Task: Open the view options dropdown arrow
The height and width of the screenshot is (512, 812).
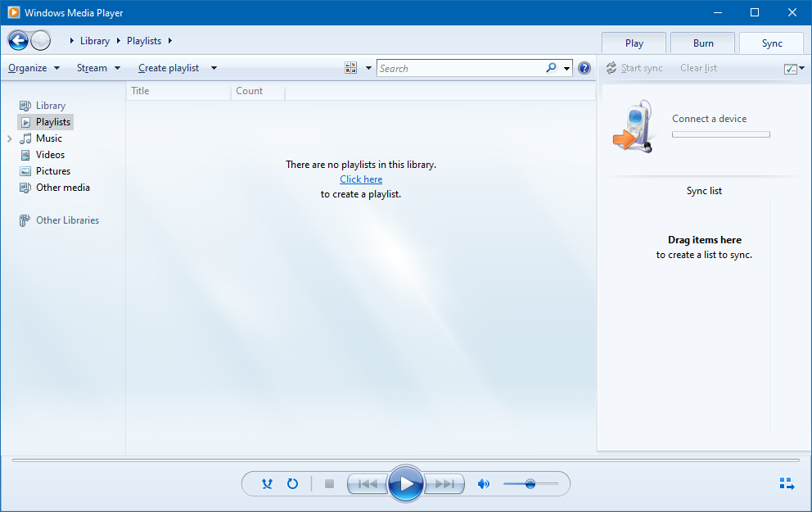Action: pyautogui.click(x=368, y=68)
